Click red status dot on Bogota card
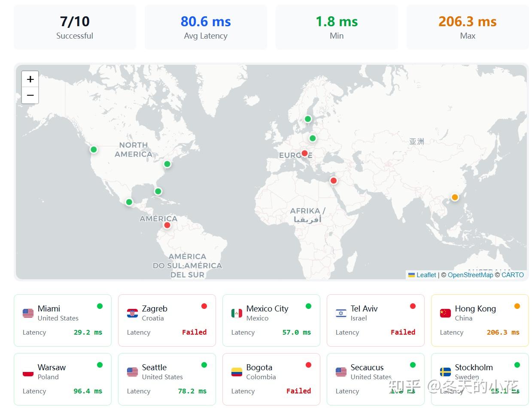532x408 pixels. coord(308,365)
